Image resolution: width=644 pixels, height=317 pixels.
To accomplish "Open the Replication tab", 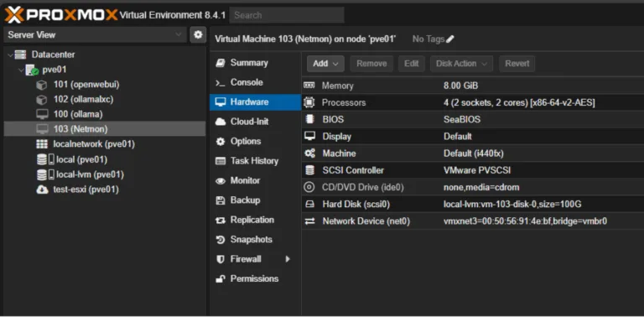I will click(x=256, y=220).
